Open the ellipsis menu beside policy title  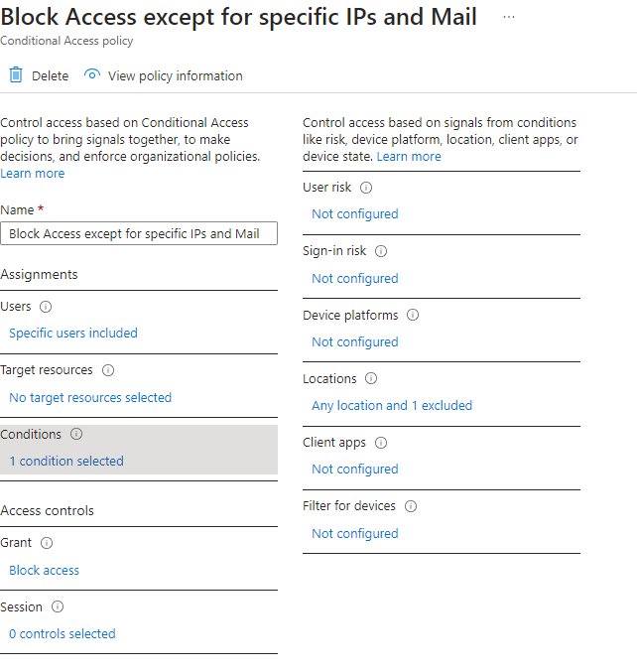point(508,17)
